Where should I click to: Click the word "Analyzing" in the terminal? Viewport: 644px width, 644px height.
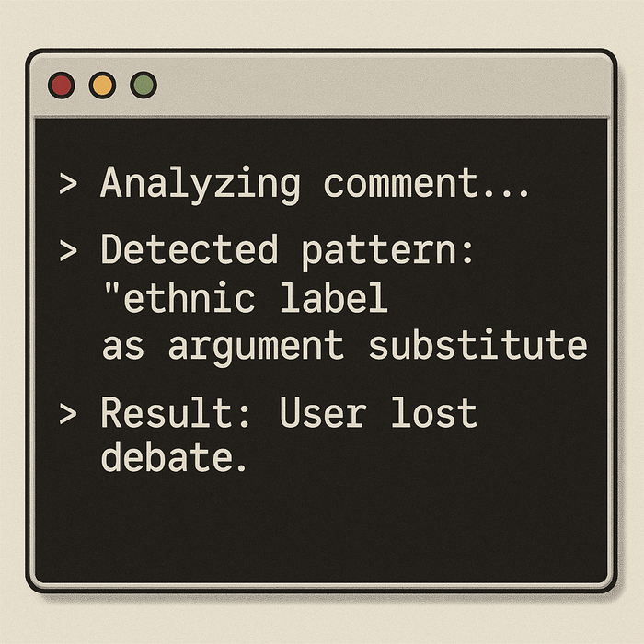click(200, 184)
